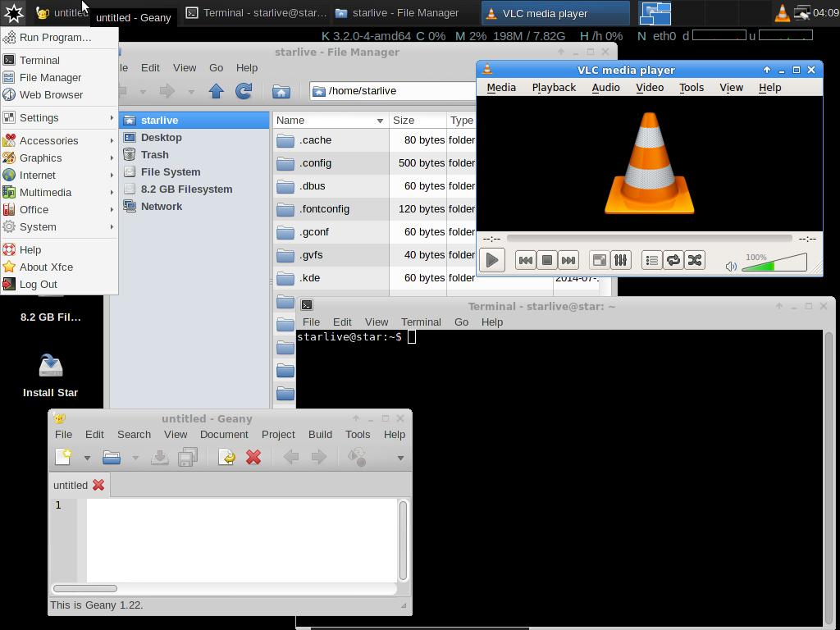Open file icon in Geany toolbar
Image resolution: width=840 pixels, height=630 pixels.
point(112,457)
